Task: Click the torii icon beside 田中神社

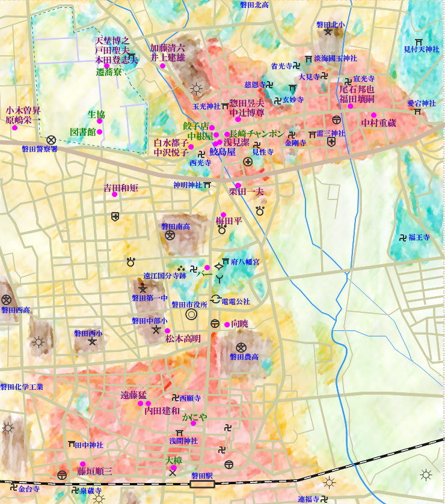Action: (x=73, y=445)
